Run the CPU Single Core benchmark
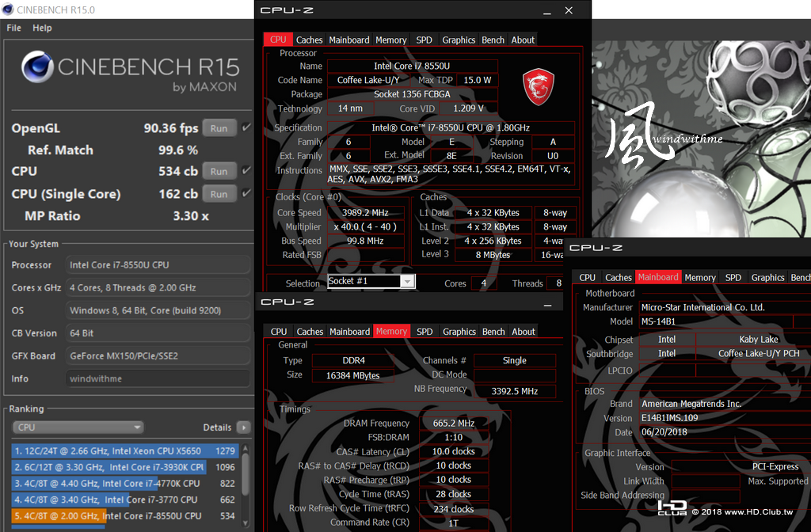 (x=219, y=194)
